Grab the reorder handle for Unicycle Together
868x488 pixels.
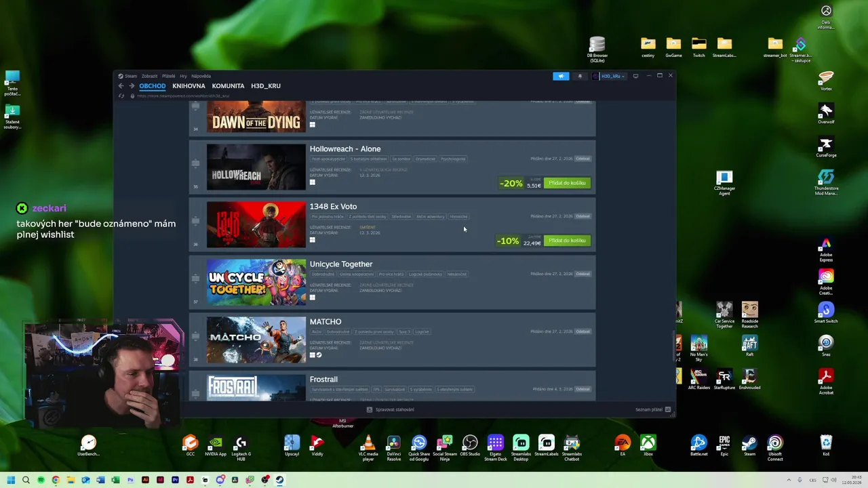tap(195, 279)
